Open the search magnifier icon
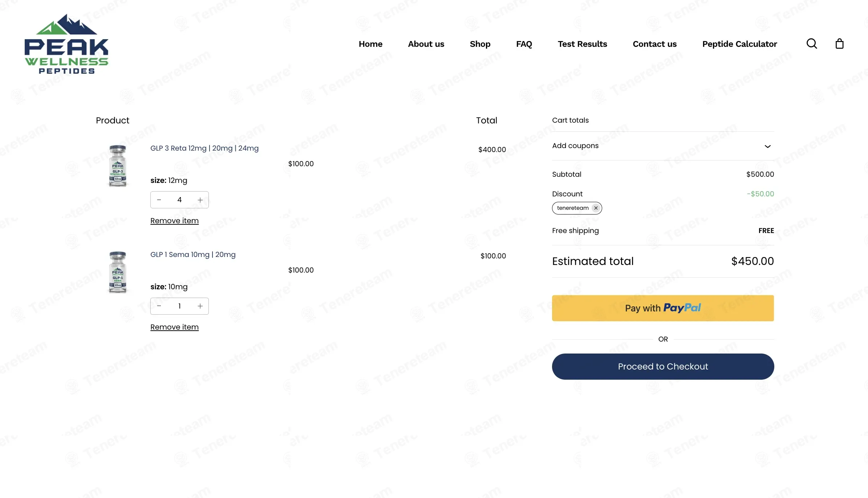The width and height of the screenshot is (868, 498). 812,44
